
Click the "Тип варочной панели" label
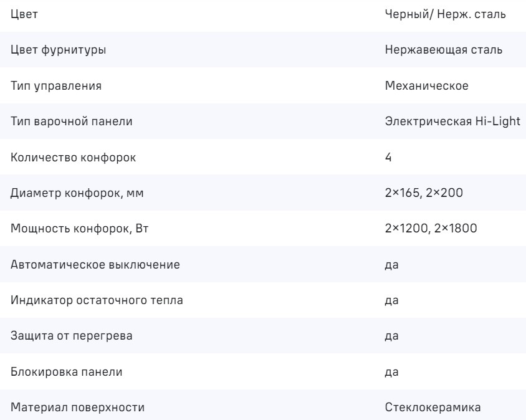coord(72,122)
